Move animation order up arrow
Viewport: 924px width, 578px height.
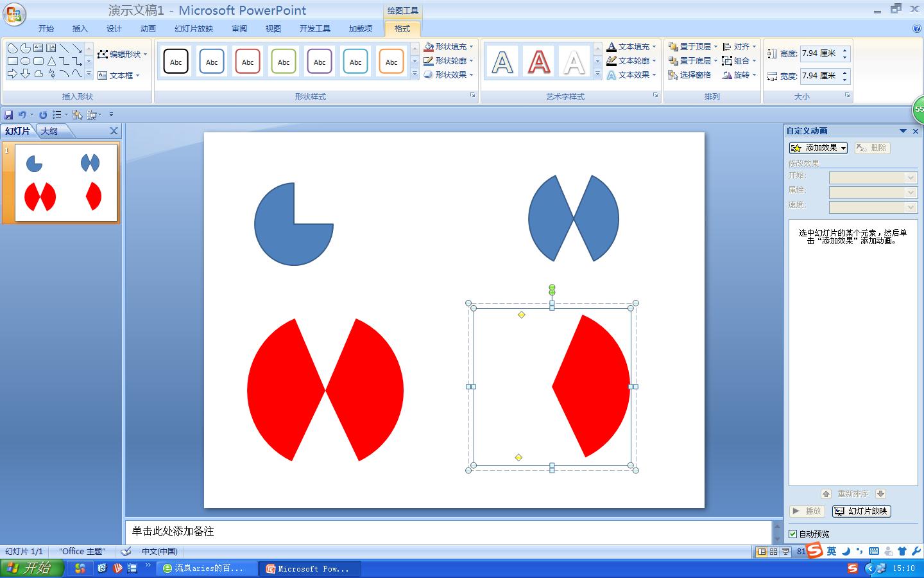coord(826,494)
